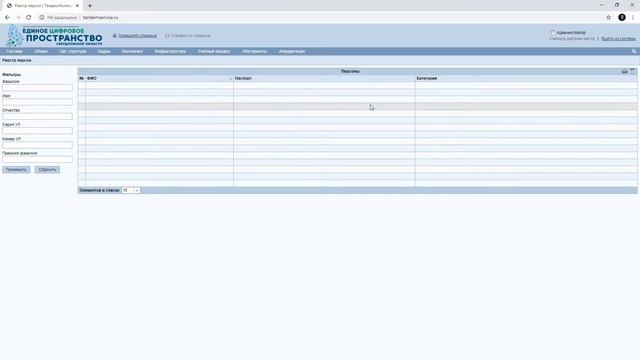Click the browser reload button
Viewport: 640px width, 360px height.
(x=29, y=18)
